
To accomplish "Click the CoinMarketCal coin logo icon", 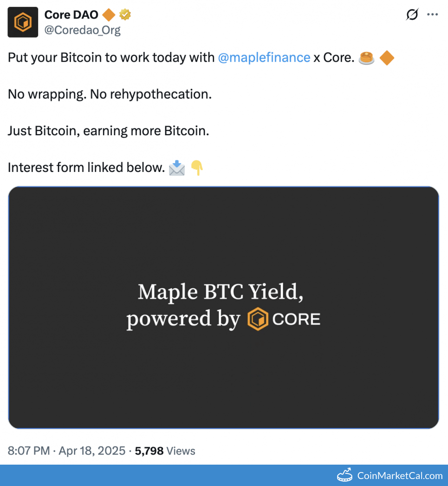I will coord(345,475).
